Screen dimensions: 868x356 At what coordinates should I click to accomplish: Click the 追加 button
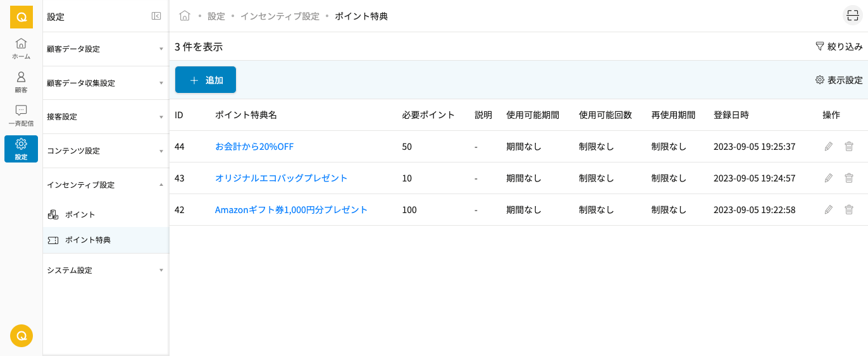(x=206, y=80)
